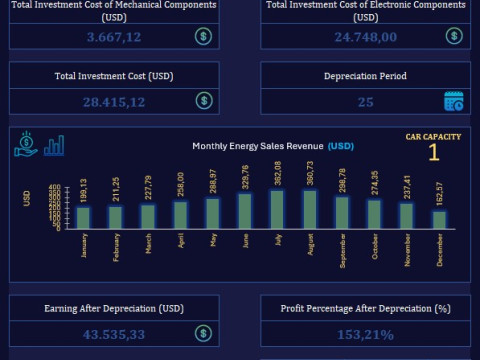The height and width of the screenshot is (360, 480).
Task: Click the vertical USD axis title
Action: tap(27, 199)
